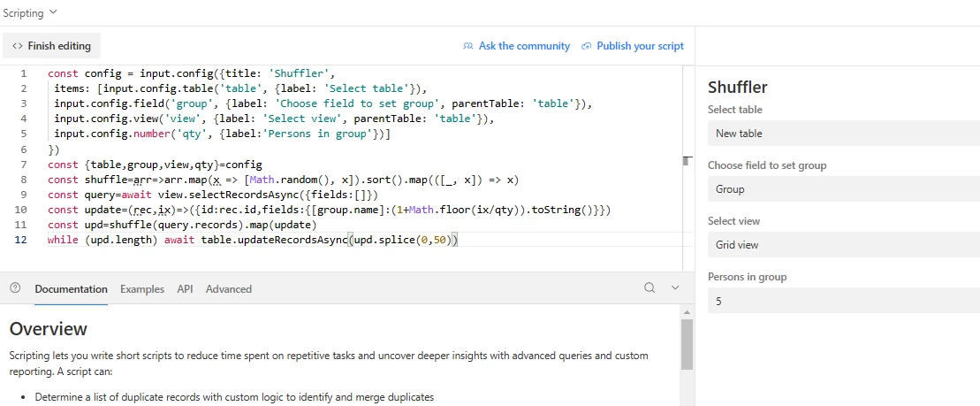Switch to the Documentation tab

click(x=72, y=289)
